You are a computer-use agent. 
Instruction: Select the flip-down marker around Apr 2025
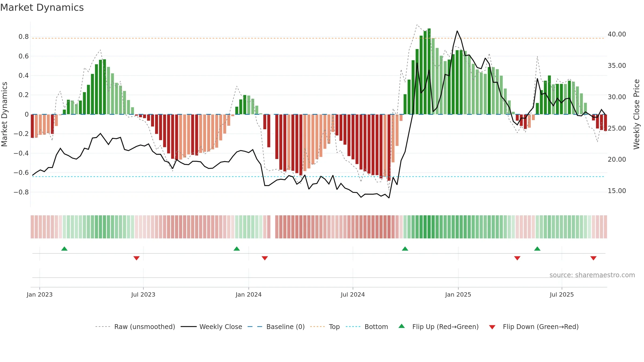click(x=517, y=258)
